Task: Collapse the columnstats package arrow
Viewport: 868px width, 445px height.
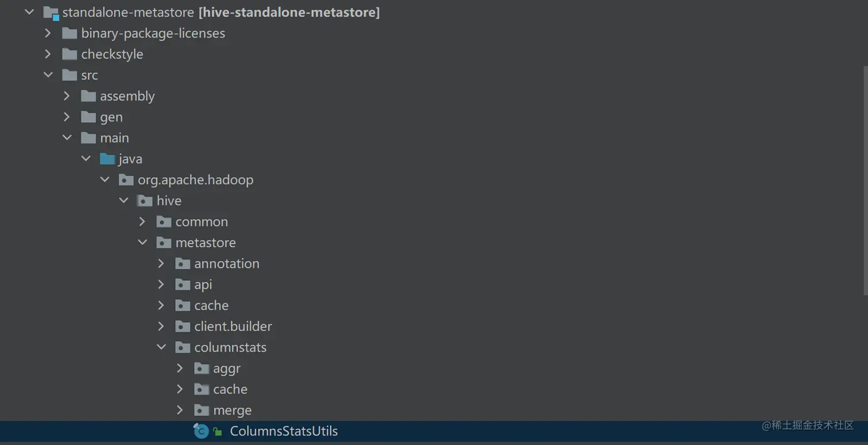Action: 162,347
